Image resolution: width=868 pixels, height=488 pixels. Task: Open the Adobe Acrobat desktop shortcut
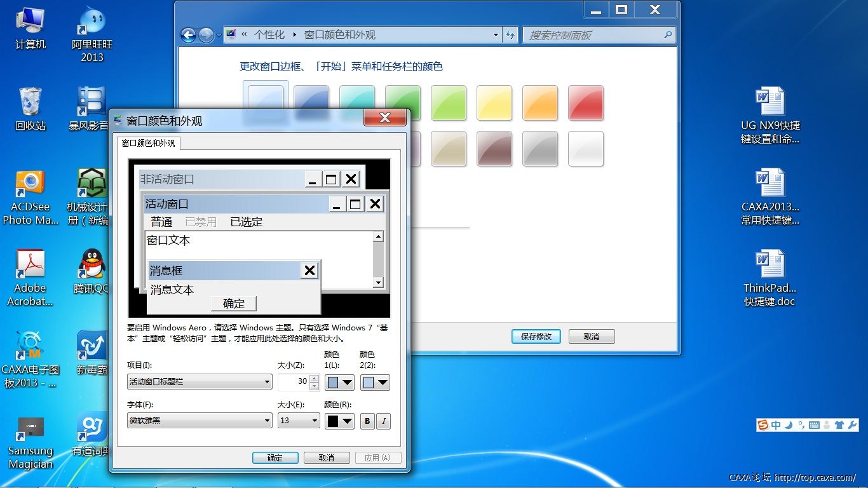point(30,266)
